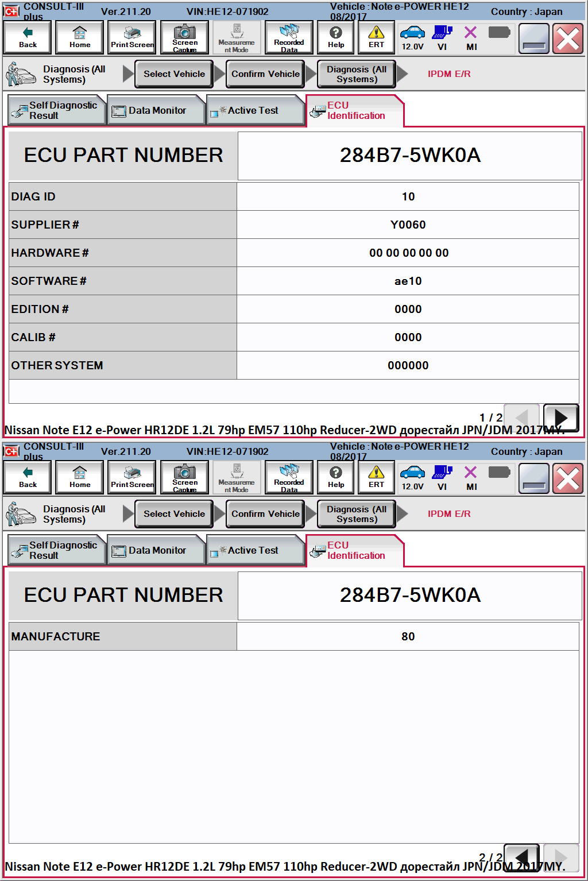Click ERT warning icon in top window
Image resolution: width=588 pixels, height=881 pixels.
(376, 37)
